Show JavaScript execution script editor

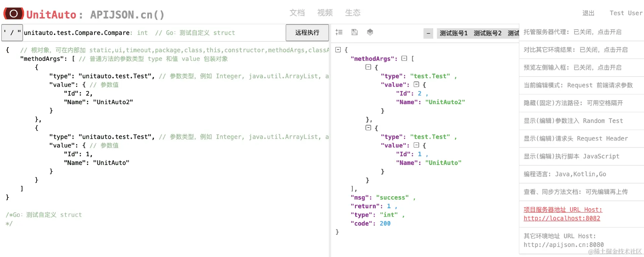tap(581, 157)
